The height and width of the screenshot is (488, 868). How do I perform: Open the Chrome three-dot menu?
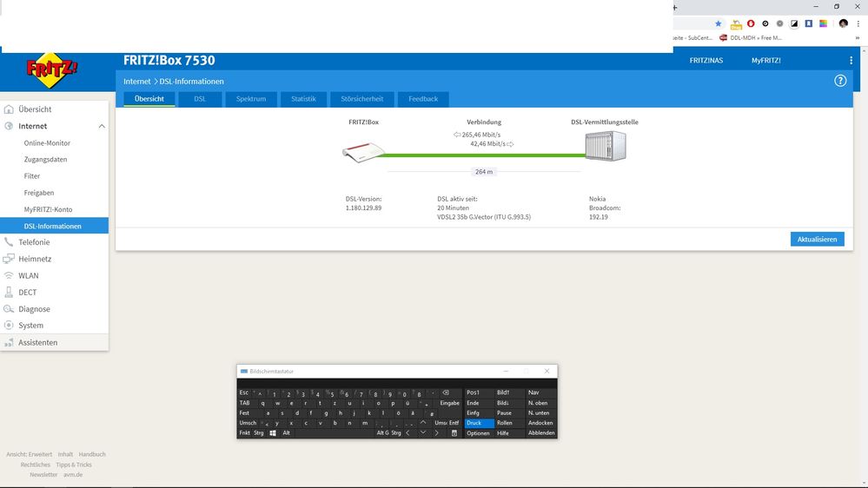858,23
